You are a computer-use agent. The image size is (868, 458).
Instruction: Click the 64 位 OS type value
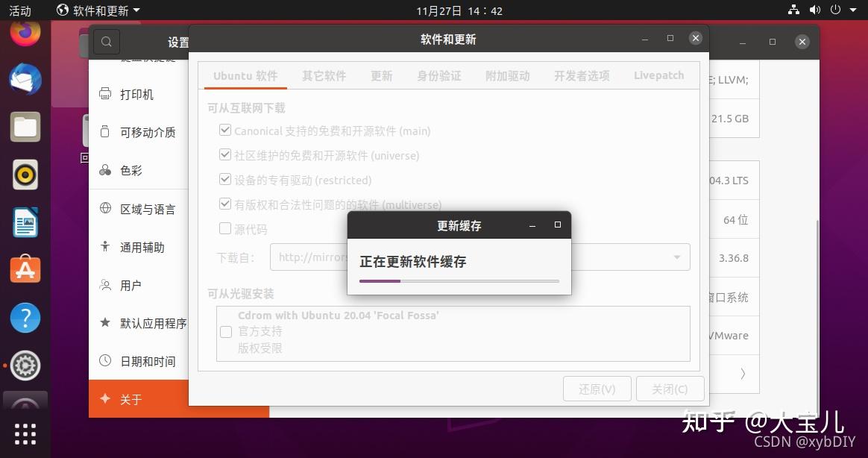pyautogui.click(x=736, y=220)
